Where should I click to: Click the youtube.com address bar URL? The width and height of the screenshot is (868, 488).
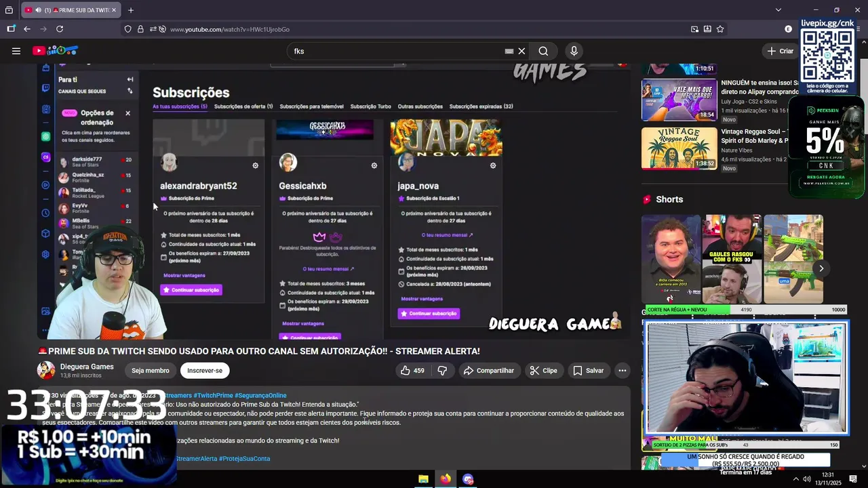[x=230, y=29]
